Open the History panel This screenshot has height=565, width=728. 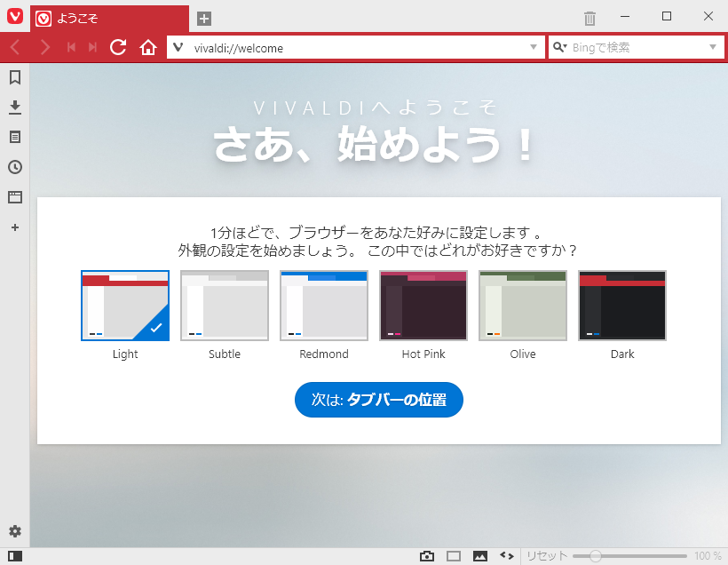pos(15,167)
